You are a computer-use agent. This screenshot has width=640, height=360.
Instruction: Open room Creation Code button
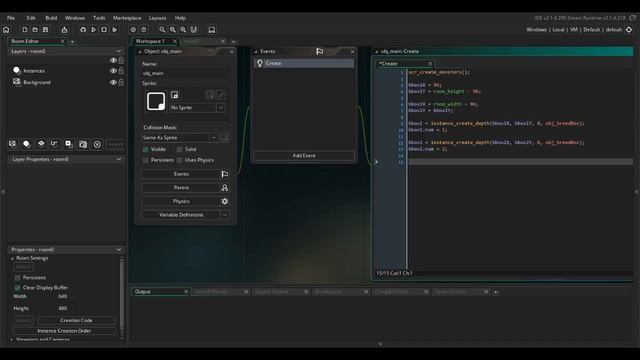(x=76, y=320)
